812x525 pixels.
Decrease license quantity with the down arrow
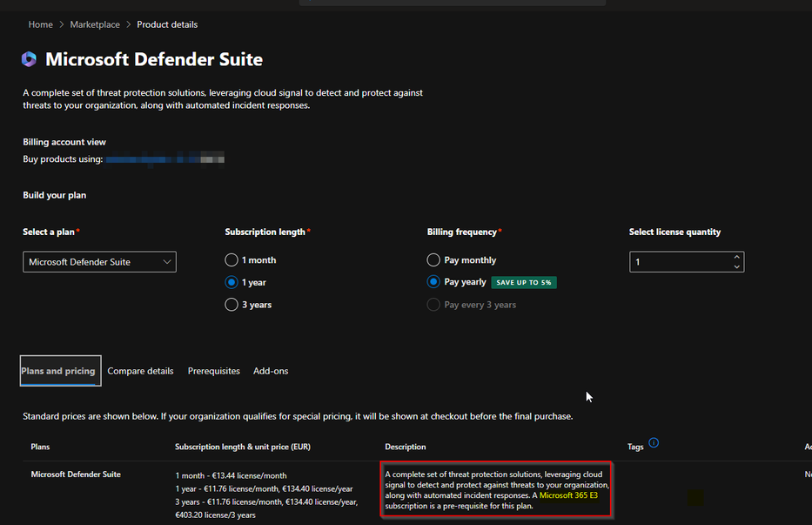(736, 266)
